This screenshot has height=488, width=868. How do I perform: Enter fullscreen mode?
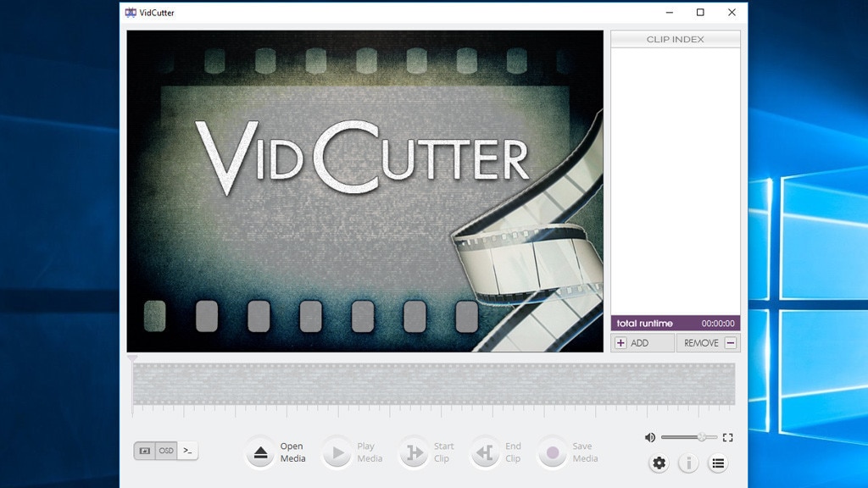[727, 437]
